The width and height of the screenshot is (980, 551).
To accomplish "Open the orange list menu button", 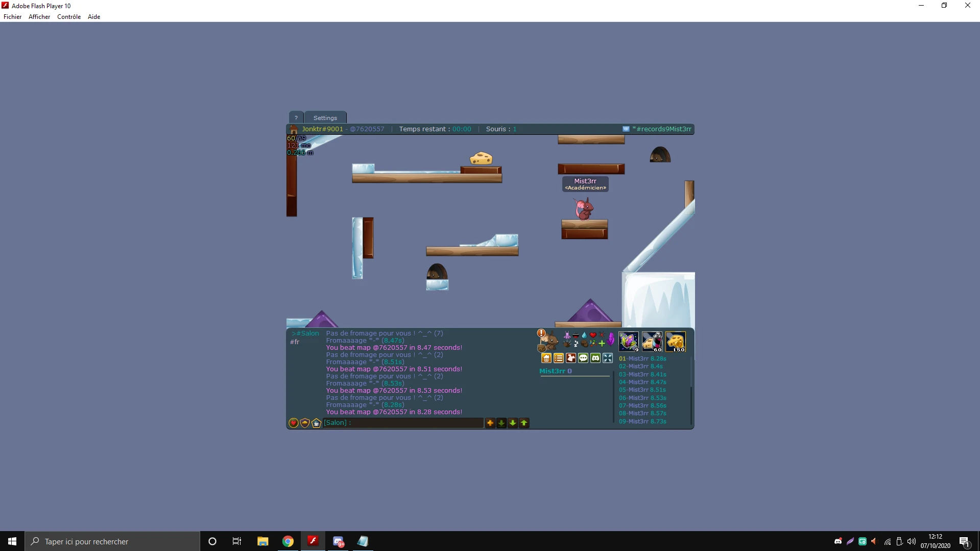I will (x=559, y=358).
